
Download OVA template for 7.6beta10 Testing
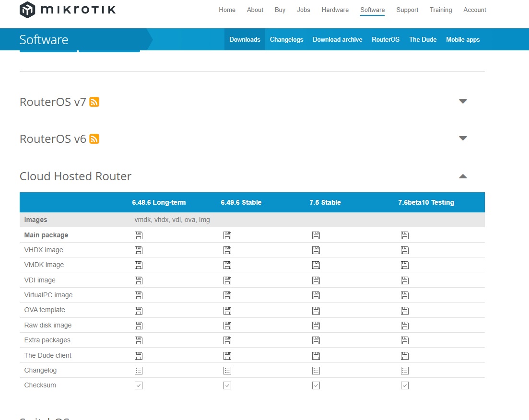pos(404,310)
